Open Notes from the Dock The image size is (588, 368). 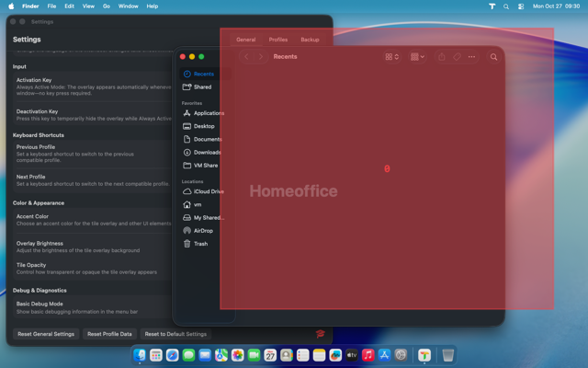[319, 355]
